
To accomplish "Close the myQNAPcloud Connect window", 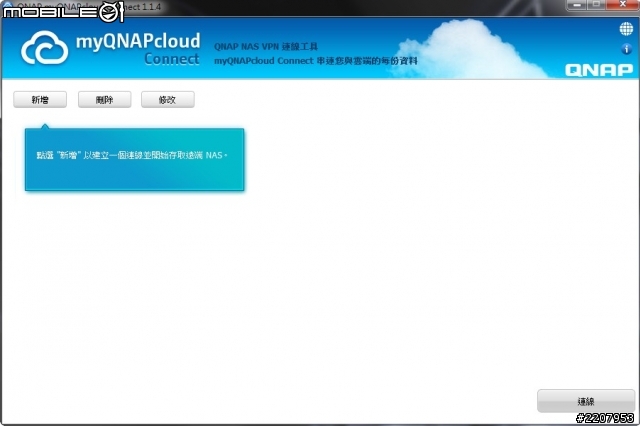I will click(622, 5).
